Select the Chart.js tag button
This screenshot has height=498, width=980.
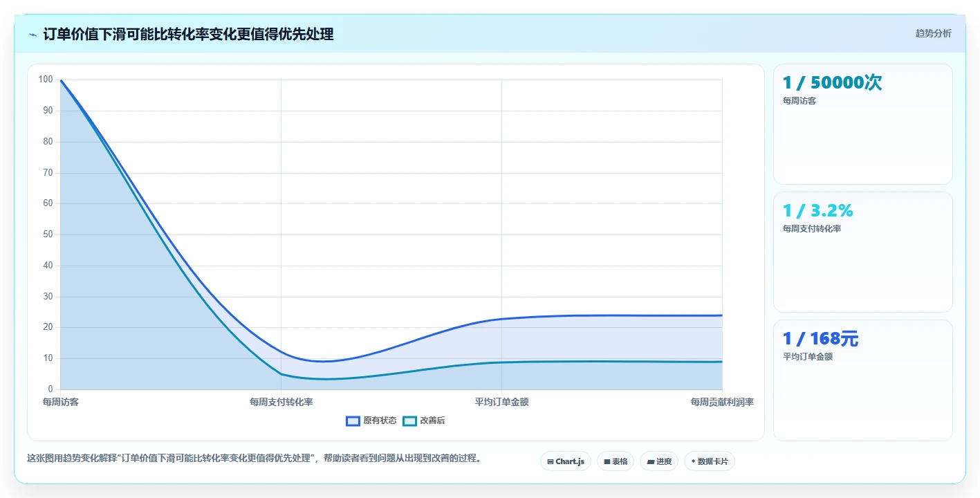[565, 461]
